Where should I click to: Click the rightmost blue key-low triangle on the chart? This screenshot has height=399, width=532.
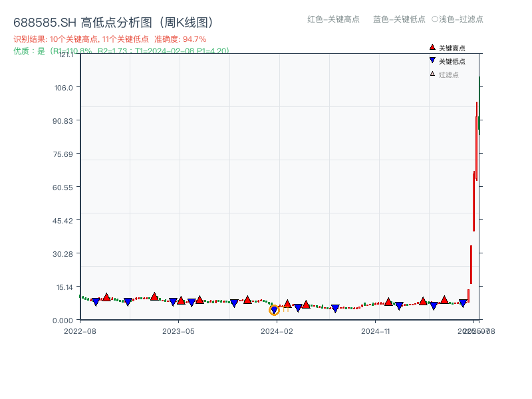(462, 303)
